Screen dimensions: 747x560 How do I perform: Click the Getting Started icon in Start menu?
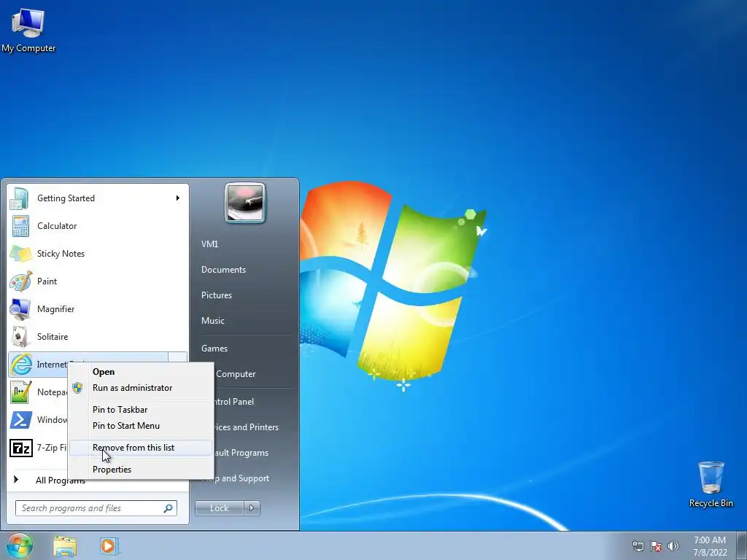[20, 198]
